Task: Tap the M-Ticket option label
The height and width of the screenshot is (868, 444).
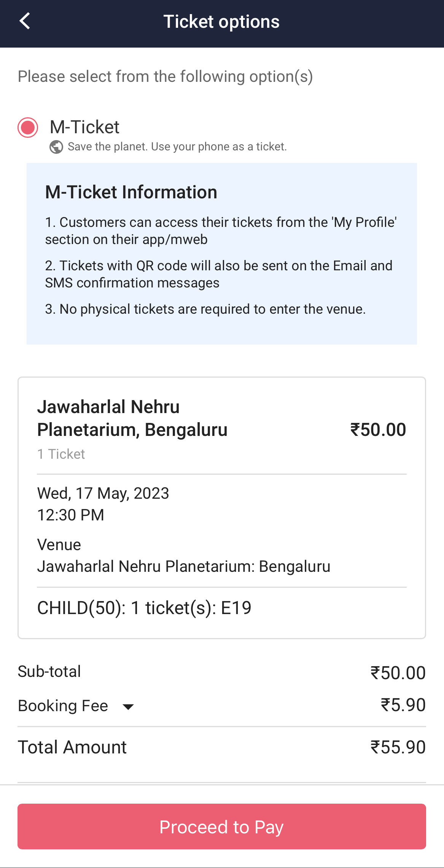Action: click(x=84, y=127)
